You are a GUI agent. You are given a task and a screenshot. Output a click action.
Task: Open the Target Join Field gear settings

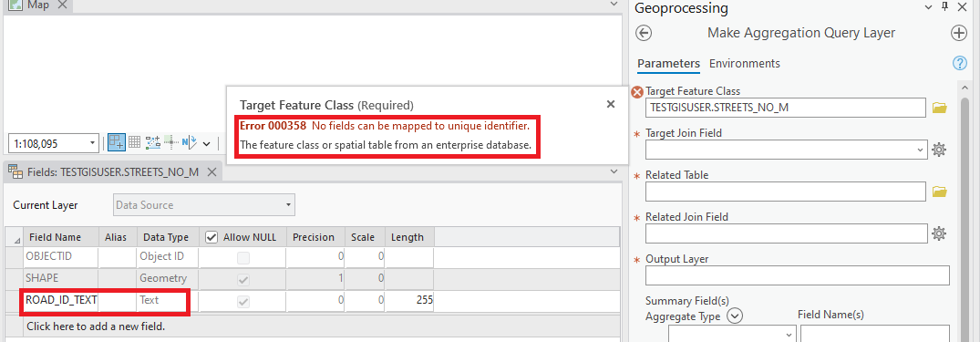click(939, 150)
